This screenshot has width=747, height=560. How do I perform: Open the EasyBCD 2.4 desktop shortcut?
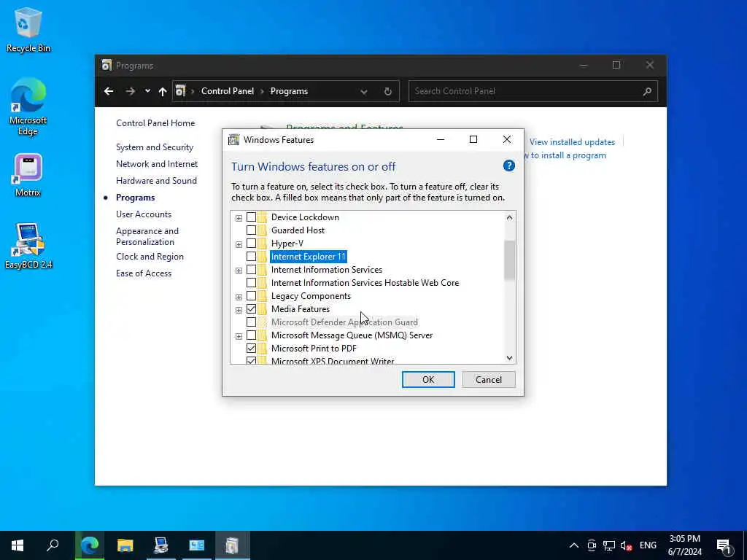28,246
